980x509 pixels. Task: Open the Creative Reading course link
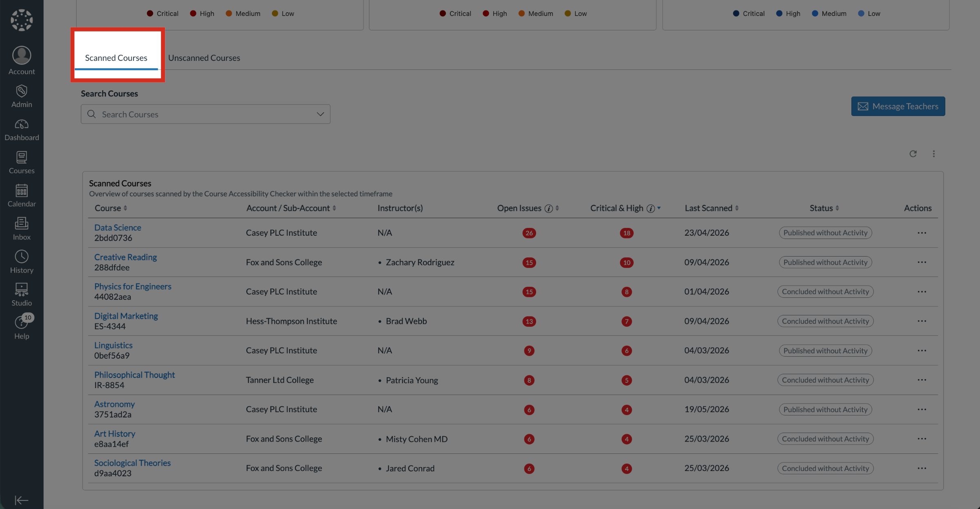click(x=125, y=257)
